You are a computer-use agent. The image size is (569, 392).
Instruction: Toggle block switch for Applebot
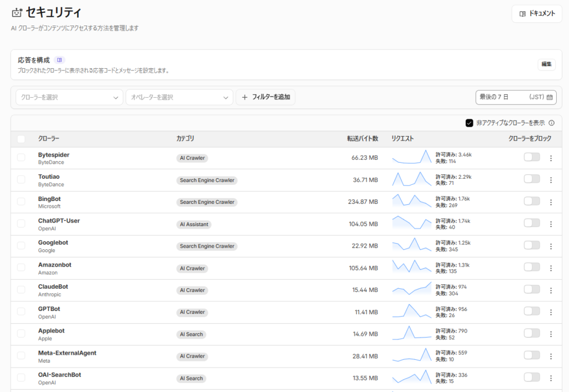pos(532,333)
